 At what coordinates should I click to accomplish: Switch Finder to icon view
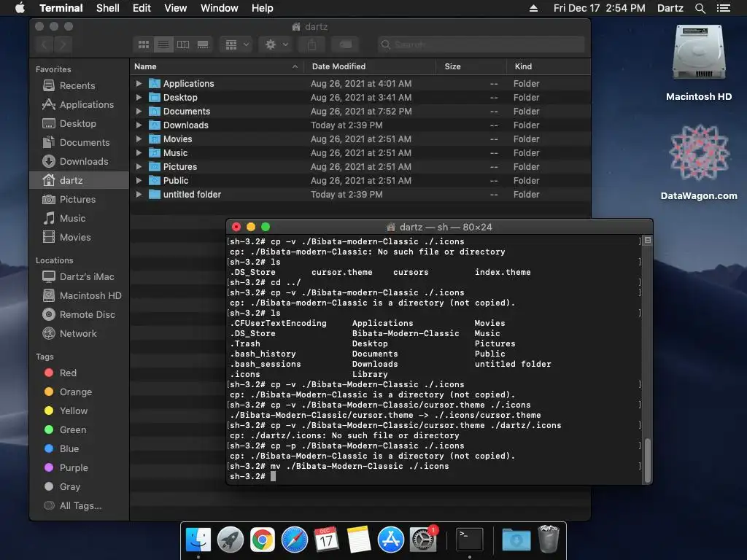(144, 44)
